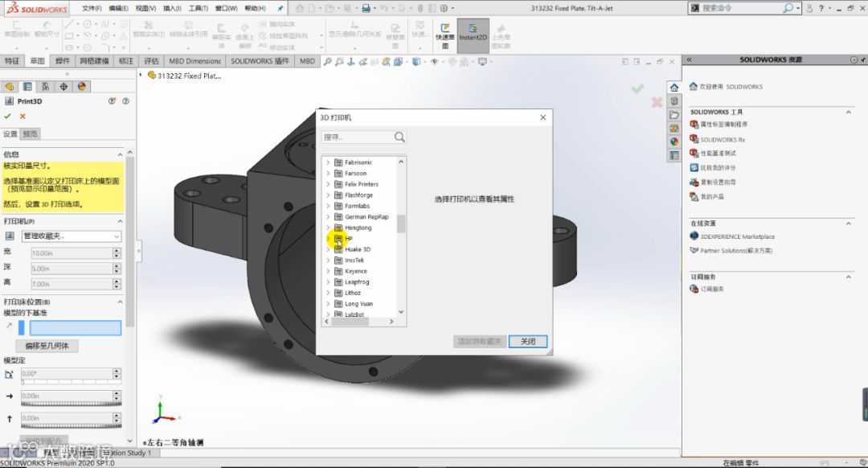This screenshot has width=868, height=468.
Task: Click the user login icon in title bar
Action: pos(809,8)
